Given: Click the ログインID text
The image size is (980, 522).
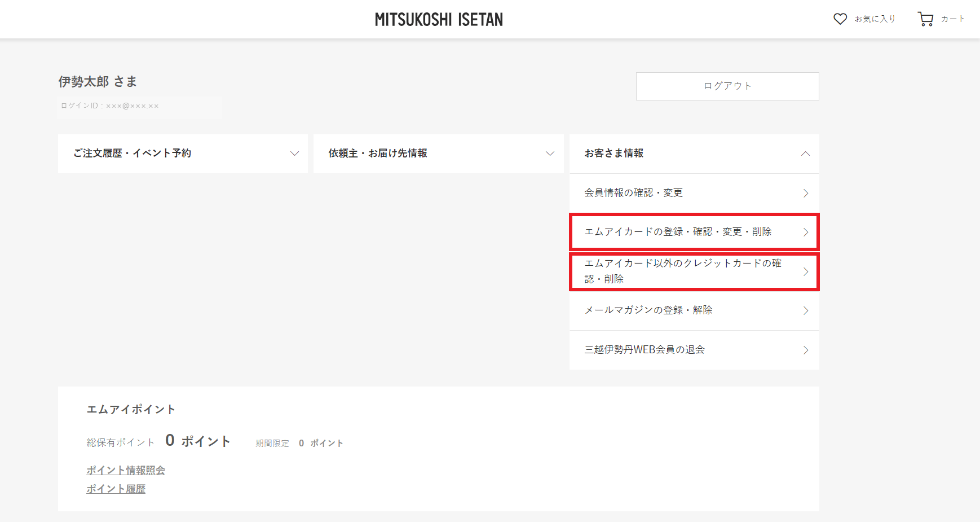Looking at the screenshot, I should pos(110,106).
